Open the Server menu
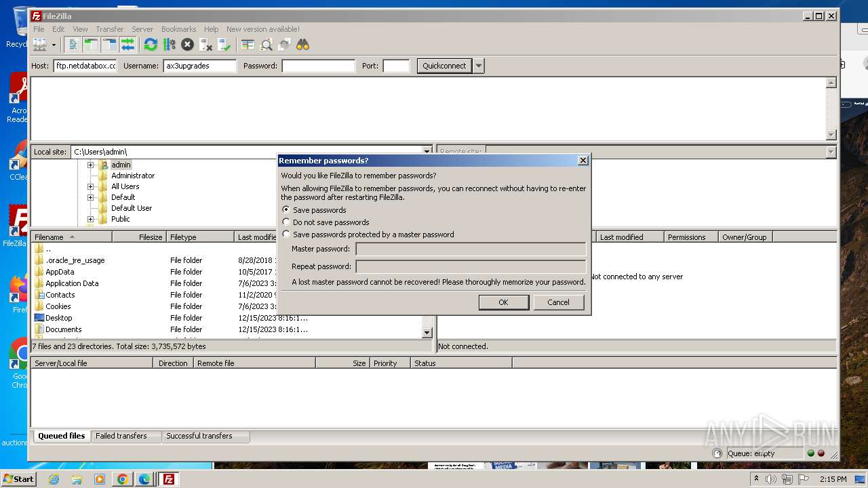Screen dimensions: 868x488 point(142,29)
